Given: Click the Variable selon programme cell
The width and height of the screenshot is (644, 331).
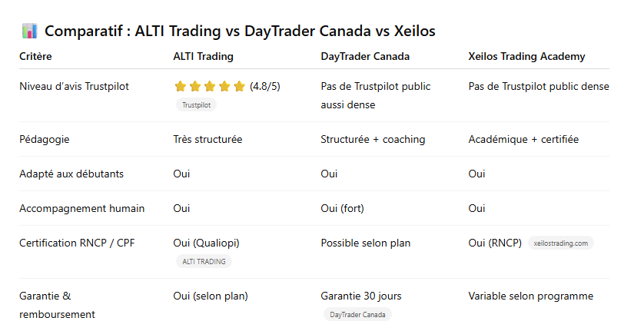Looking at the screenshot, I should click(530, 296).
